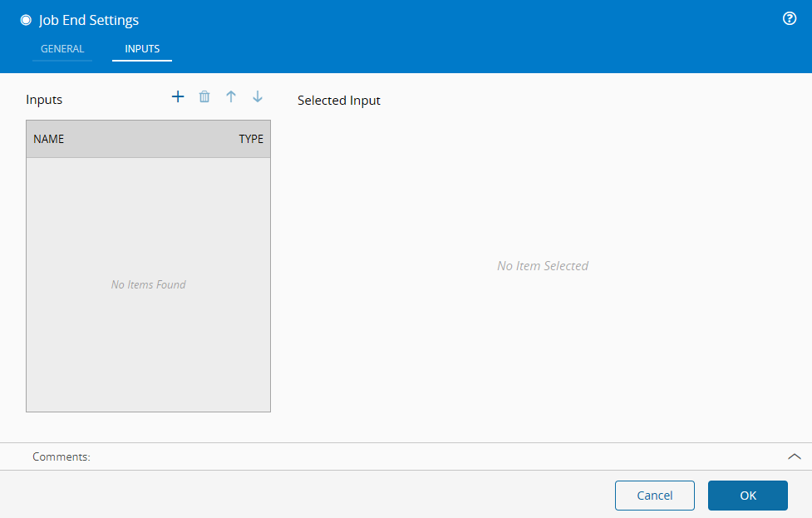Delete selected input using trash icon
Viewport: 812px width, 518px height.
pyautogui.click(x=204, y=97)
